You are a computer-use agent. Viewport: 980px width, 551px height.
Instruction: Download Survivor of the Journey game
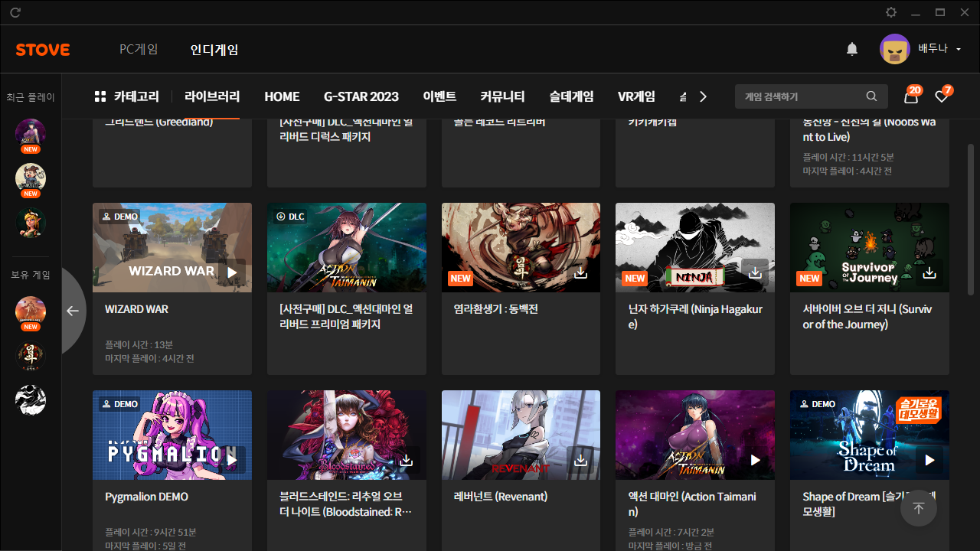929,272
